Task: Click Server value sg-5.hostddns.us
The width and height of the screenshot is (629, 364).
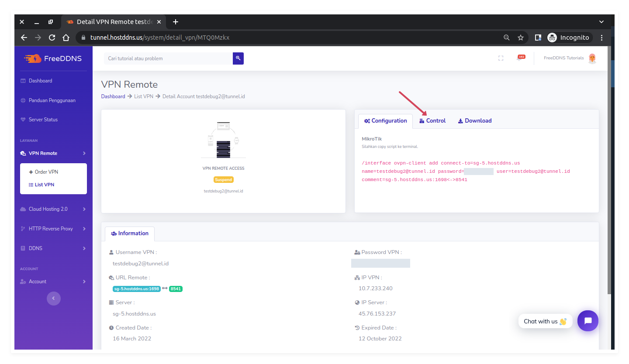Action: tap(134, 314)
